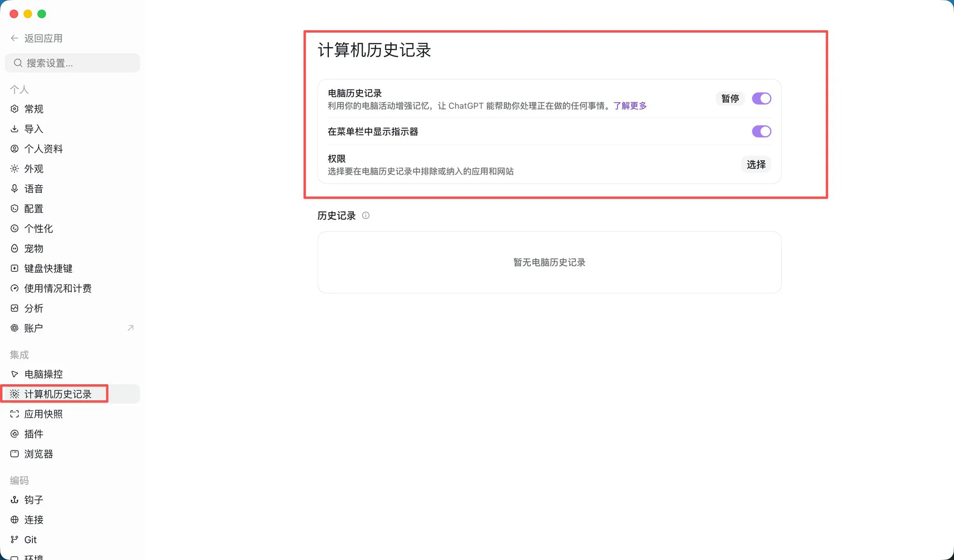The height and width of the screenshot is (560, 954).
Task: Click the 配置 sidebar label
Action: tap(34, 209)
